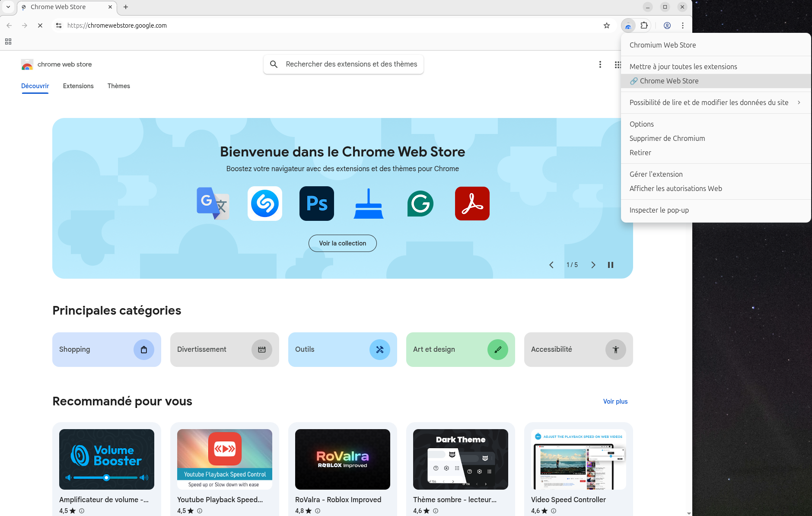Open the Outils category card
812x516 pixels.
(342, 350)
